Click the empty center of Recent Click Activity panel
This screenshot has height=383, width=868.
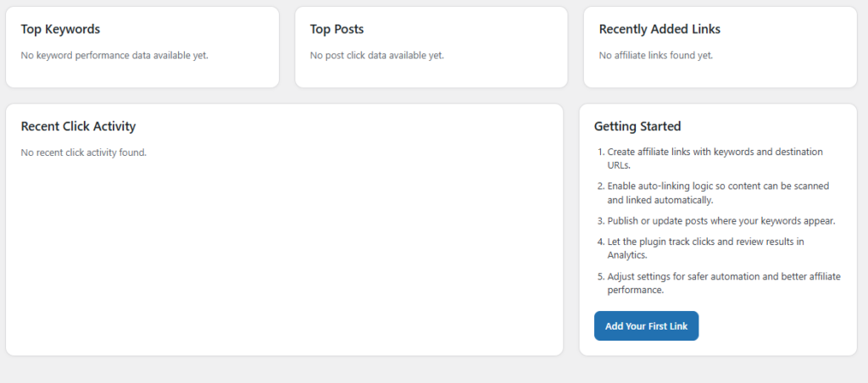(x=284, y=246)
